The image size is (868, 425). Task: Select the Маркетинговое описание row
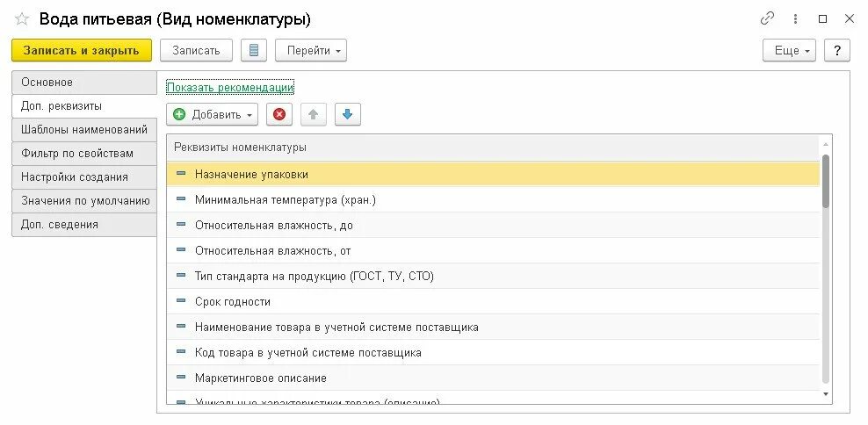click(x=493, y=378)
